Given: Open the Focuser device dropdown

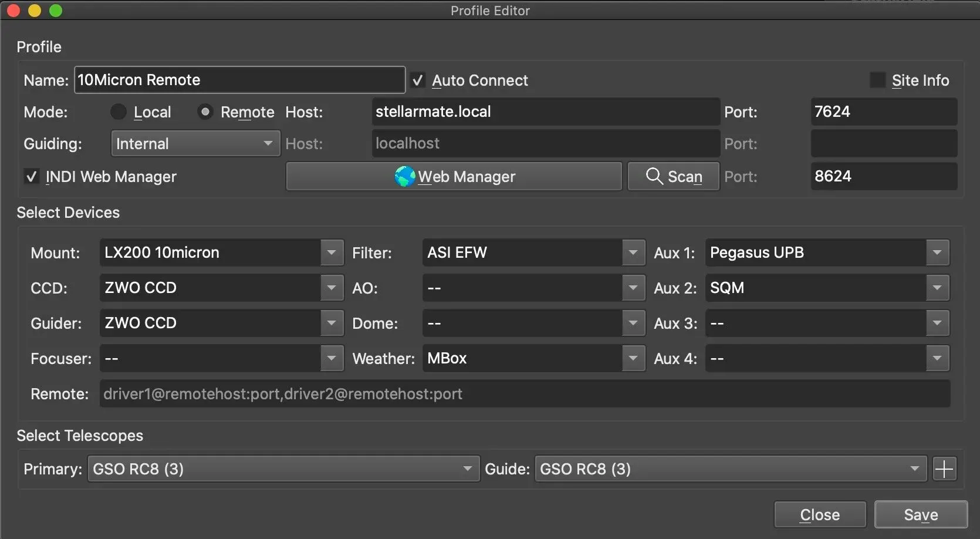Looking at the screenshot, I should pyautogui.click(x=332, y=358).
